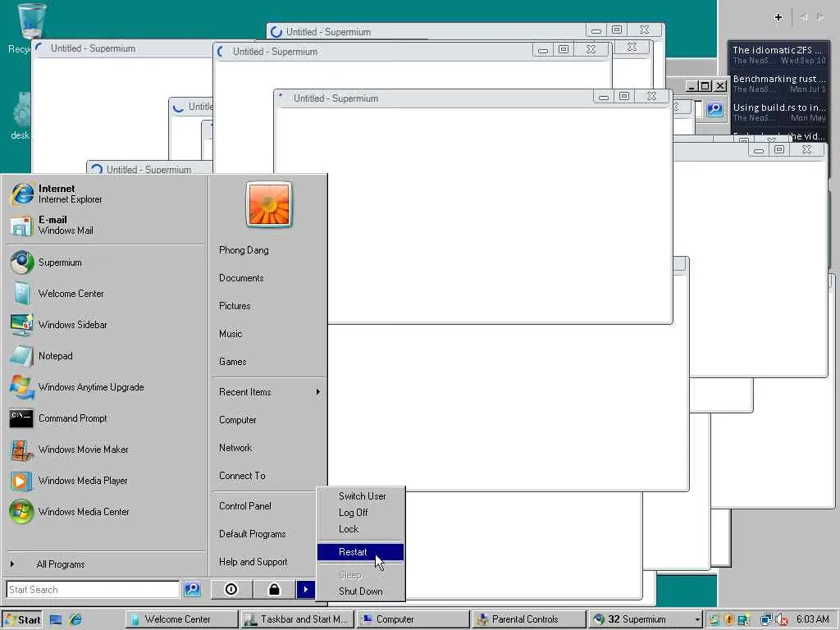Open Documents from Start menu

[x=269, y=278]
